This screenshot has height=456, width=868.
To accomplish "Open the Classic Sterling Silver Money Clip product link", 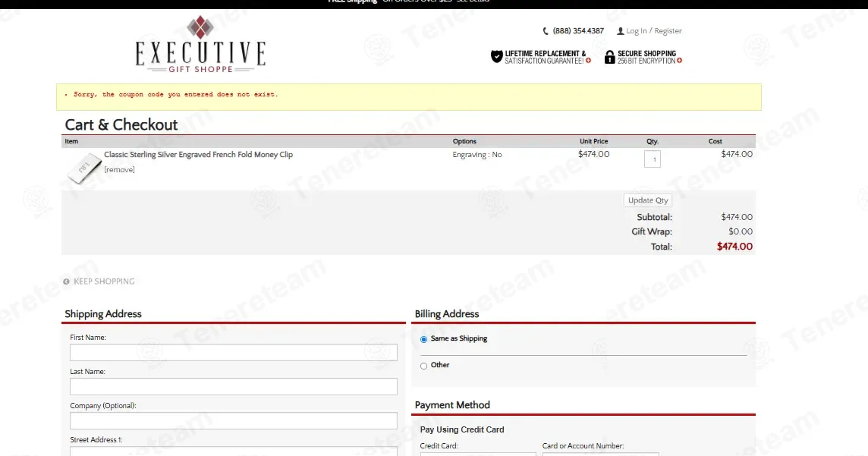I will [198, 155].
